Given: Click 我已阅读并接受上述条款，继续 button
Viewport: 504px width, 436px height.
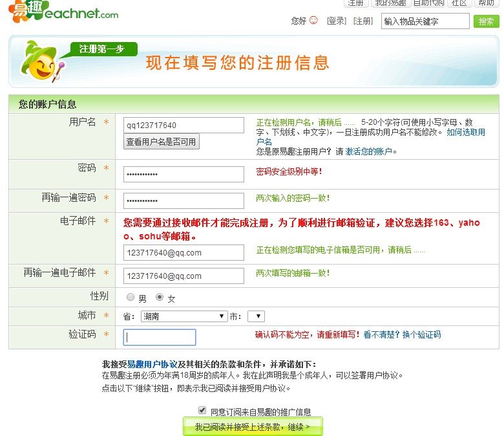Looking at the screenshot, I should [253, 426].
